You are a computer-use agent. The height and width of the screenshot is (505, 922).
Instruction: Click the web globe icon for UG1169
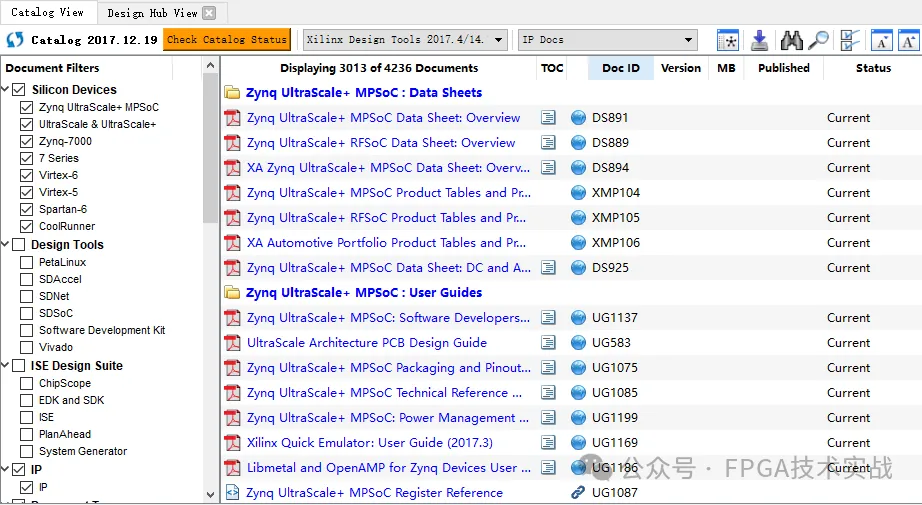pyautogui.click(x=579, y=443)
